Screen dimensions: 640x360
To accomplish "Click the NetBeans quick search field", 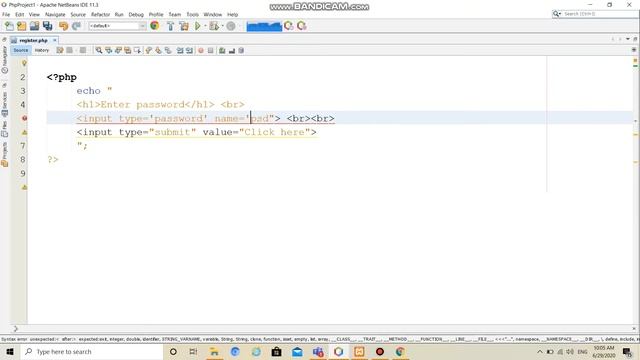I will coord(595,14).
